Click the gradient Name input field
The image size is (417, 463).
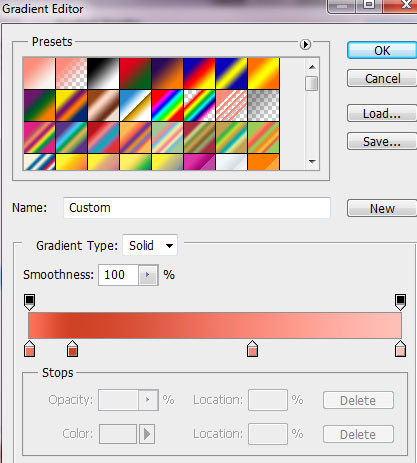pyautogui.click(x=197, y=208)
